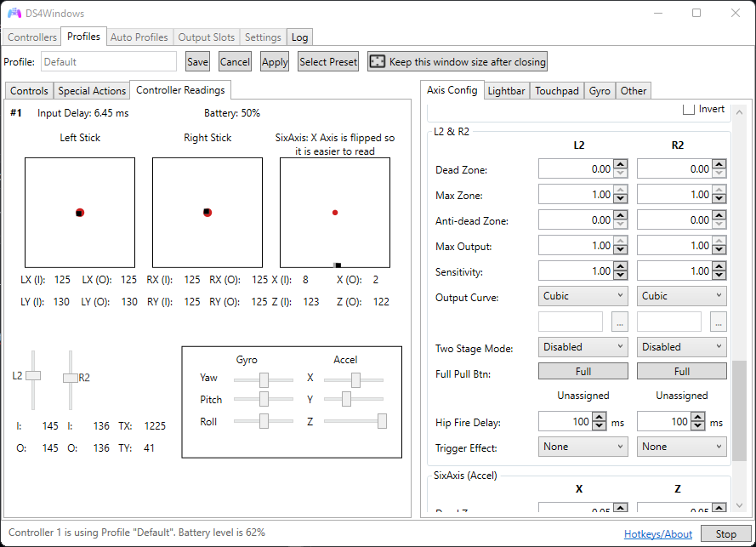Click the Cancel button

tap(235, 62)
